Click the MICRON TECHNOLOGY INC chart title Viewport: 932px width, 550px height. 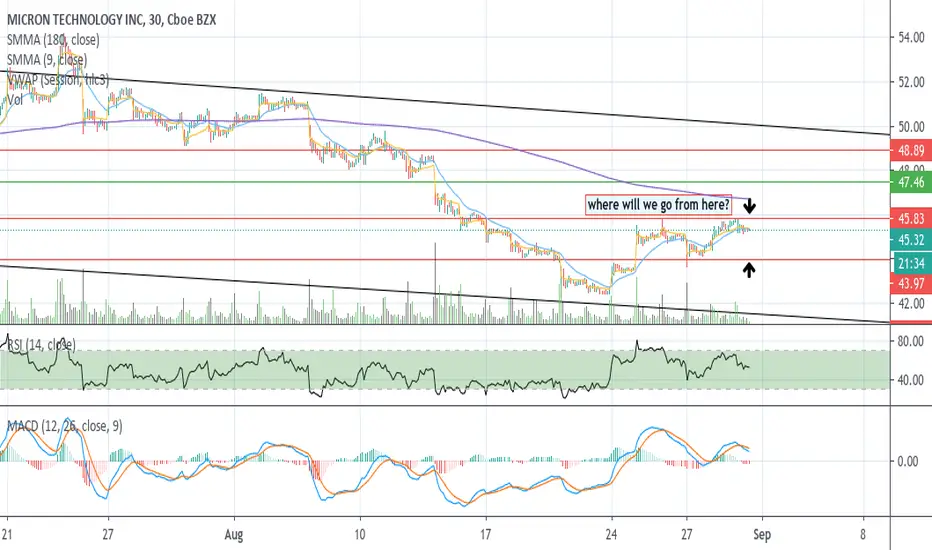pyautogui.click(x=111, y=20)
